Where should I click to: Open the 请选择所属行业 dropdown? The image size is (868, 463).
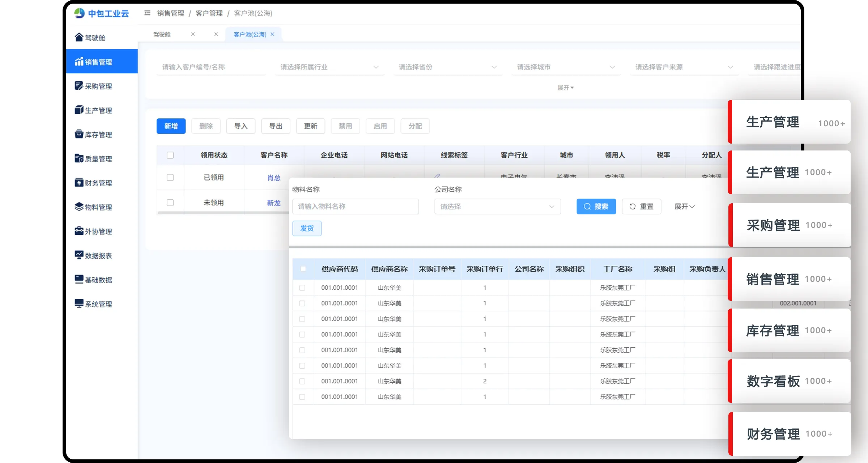point(329,67)
